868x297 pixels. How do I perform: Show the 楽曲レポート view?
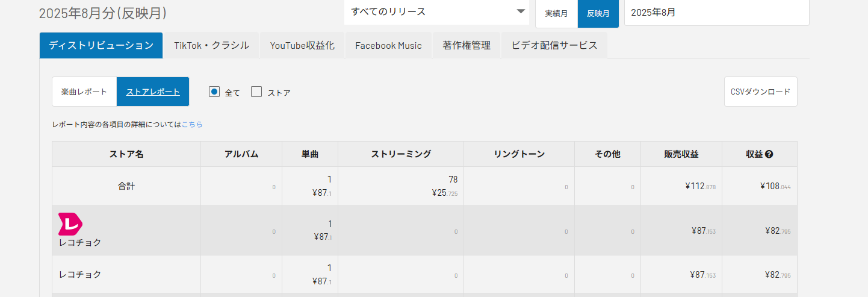[84, 92]
